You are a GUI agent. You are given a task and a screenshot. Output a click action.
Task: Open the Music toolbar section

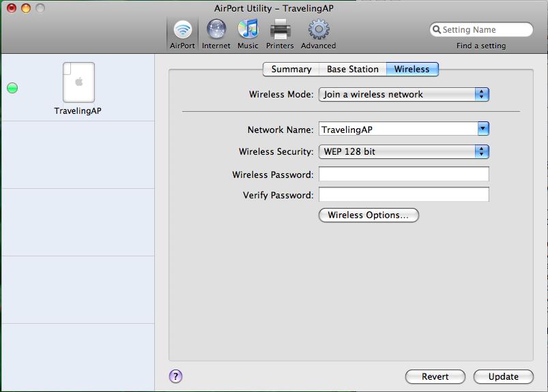click(x=248, y=34)
